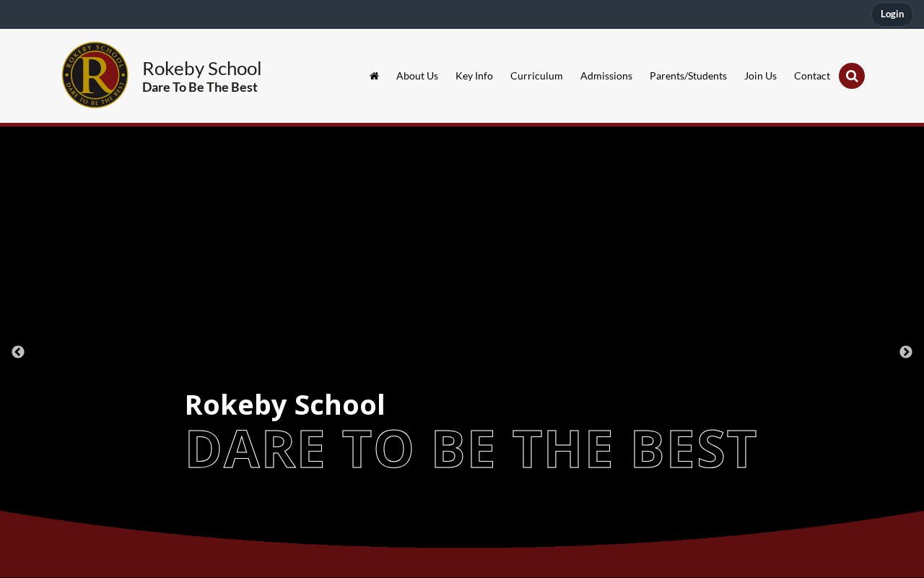Go to the Contact page
Screen dimensions: 924x578
pos(812,76)
